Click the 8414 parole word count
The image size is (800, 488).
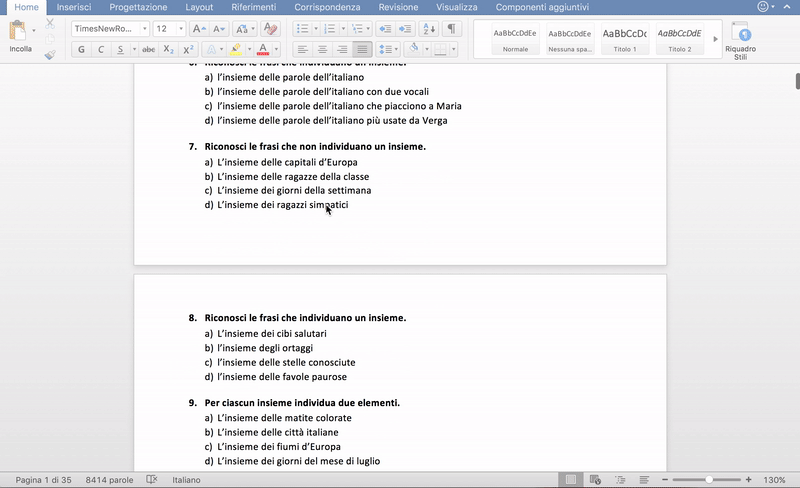(109, 480)
